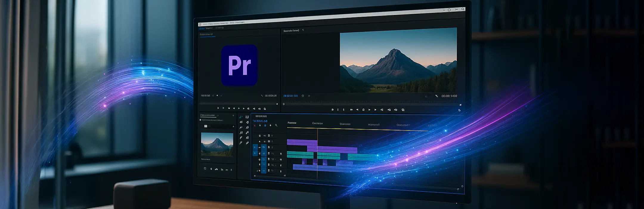Click the crossed-out camera icon ending program monitor controls
644x209 pixels.
403,110
